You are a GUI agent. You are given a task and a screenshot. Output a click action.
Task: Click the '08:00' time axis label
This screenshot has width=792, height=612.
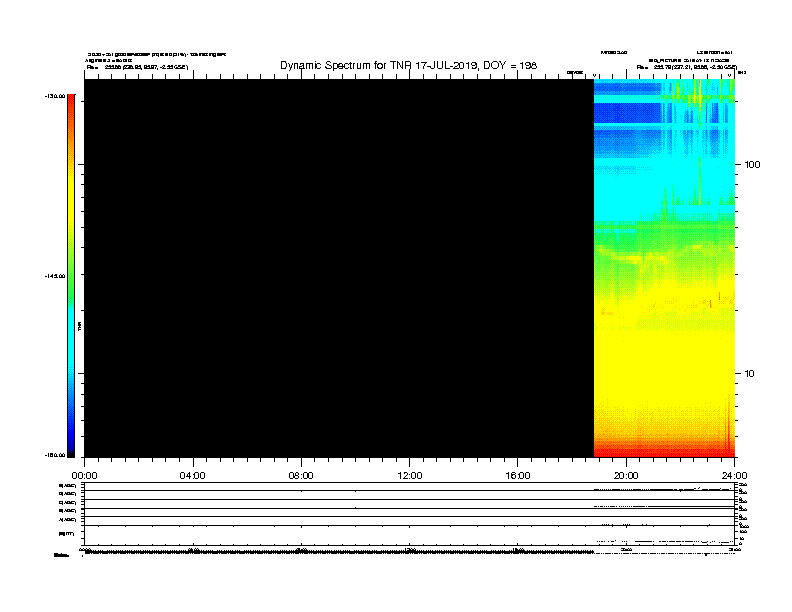(x=301, y=476)
